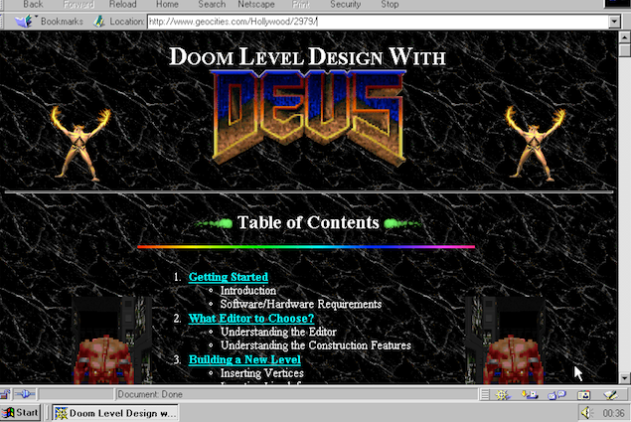Click the security padlock status icon
Image resolution: width=631 pixels, height=422 pixels.
(x=5, y=394)
